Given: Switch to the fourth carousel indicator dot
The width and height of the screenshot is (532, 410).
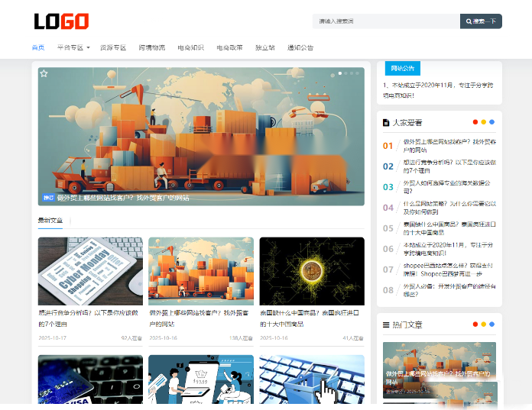Looking at the screenshot, I should 357,73.
